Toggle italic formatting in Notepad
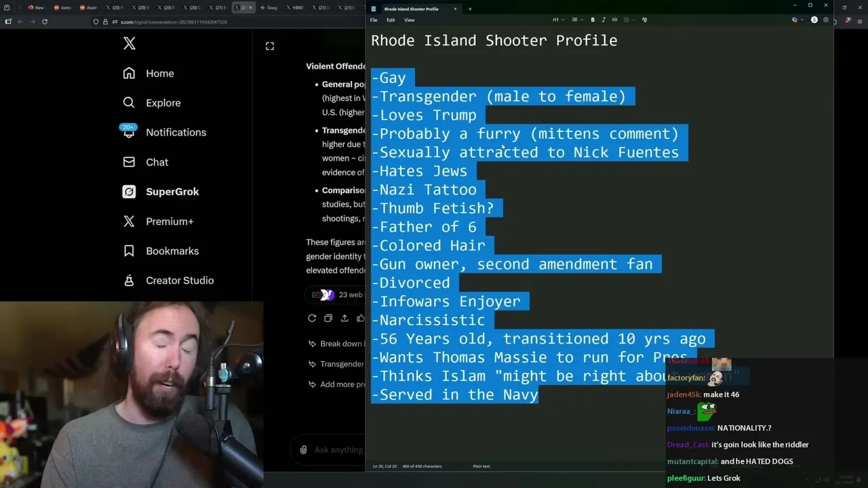The height and width of the screenshot is (488, 868). click(604, 20)
